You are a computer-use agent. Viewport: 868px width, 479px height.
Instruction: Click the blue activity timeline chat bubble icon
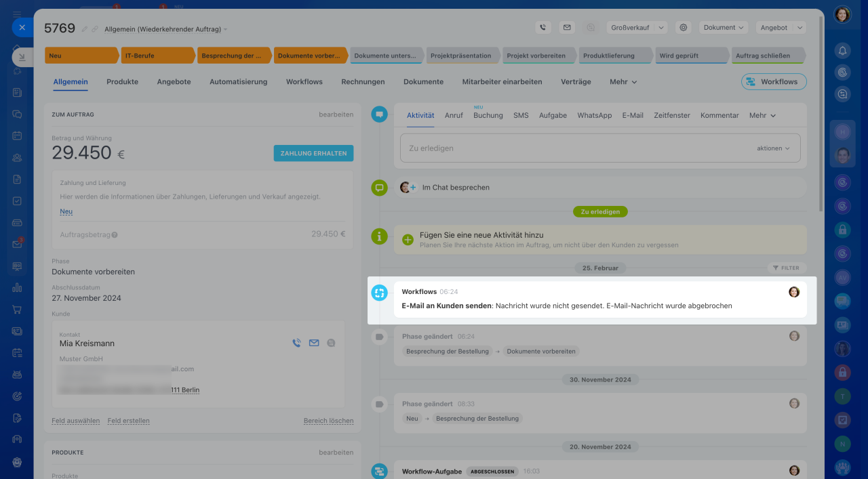pyautogui.click(x=379, y=114)
